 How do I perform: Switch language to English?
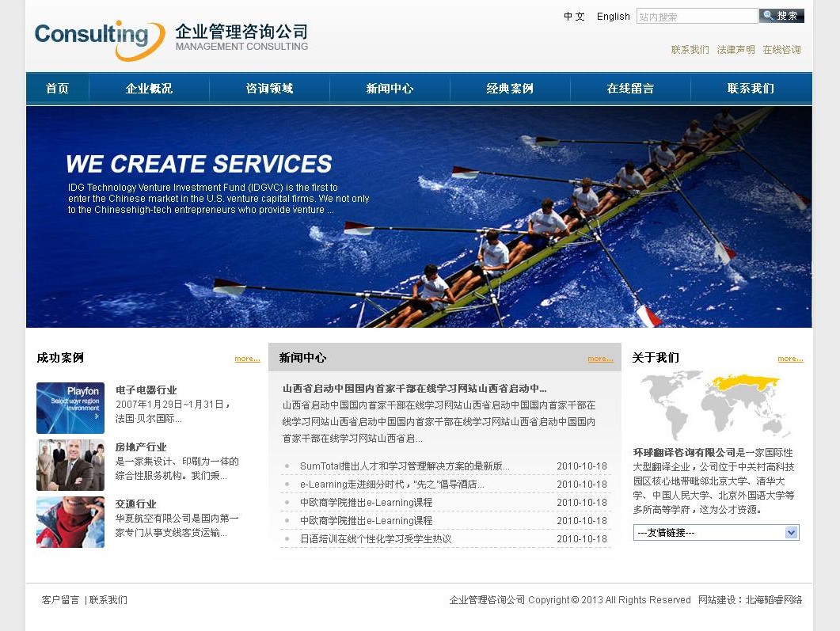coord(613,17)
